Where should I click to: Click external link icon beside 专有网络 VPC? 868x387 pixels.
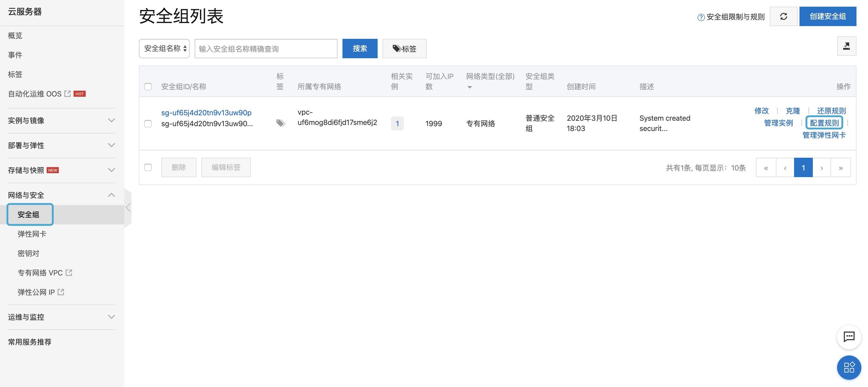pyautogui.click(x=69, y=272)
